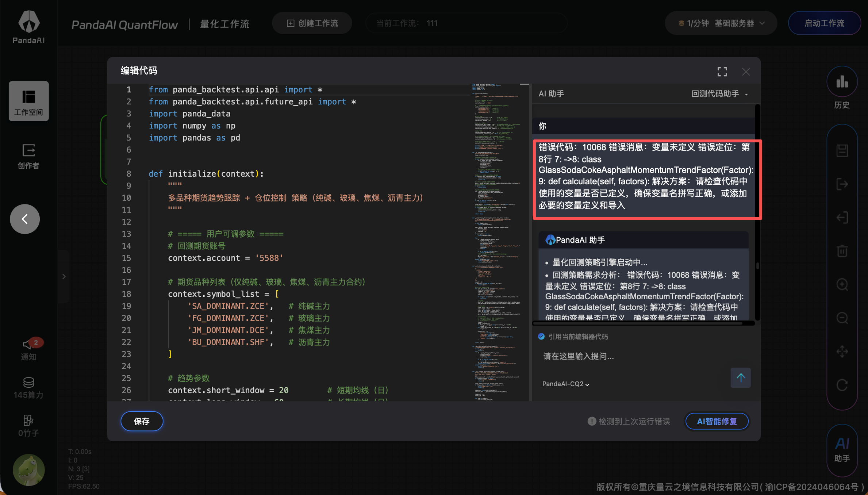View the 145算力 compute balance

[x=28, y=388]
